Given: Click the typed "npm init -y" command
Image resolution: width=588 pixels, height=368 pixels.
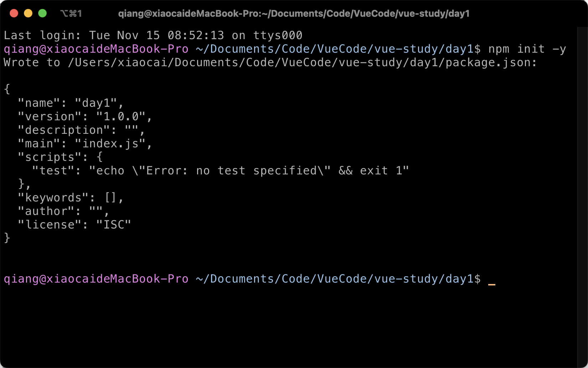Looking at the screenshot, I should point(527,49).
